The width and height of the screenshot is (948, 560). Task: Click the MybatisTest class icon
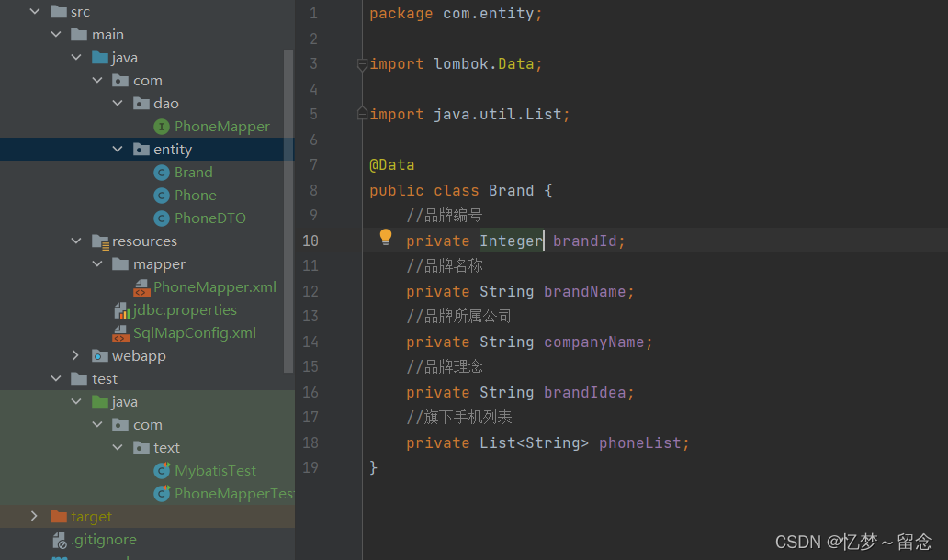(x=162, y=471)
